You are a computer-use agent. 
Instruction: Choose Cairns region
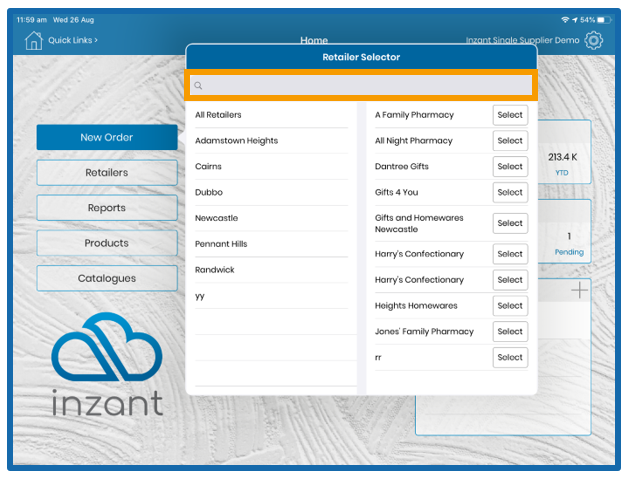tap(271, 167)
